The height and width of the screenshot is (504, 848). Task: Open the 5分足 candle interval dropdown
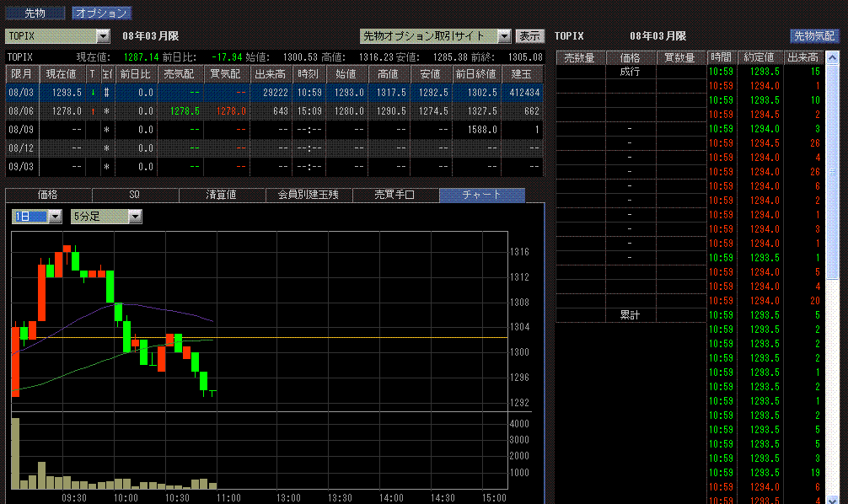coord(135,217)
